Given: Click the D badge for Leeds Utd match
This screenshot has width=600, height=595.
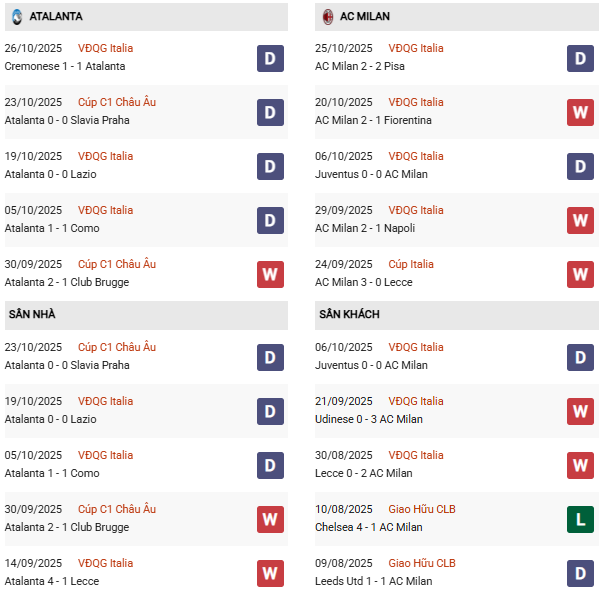Looking at the screenshot, I should [x=580, y=573].
